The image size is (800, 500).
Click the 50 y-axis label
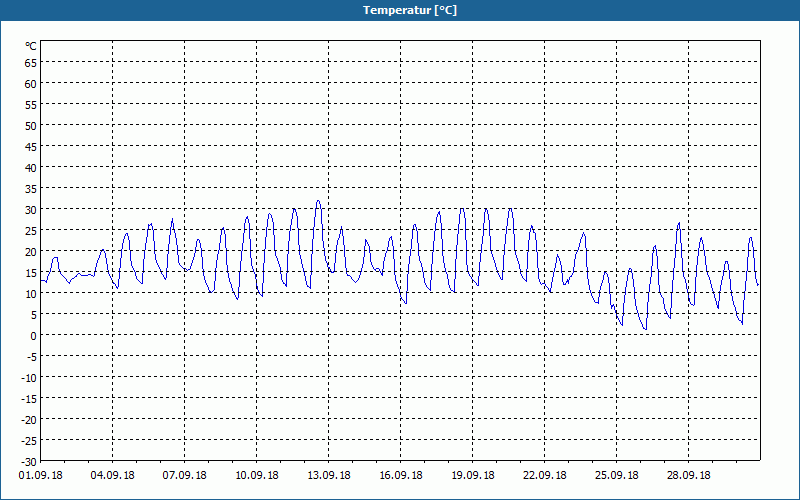tap(31, 126)
